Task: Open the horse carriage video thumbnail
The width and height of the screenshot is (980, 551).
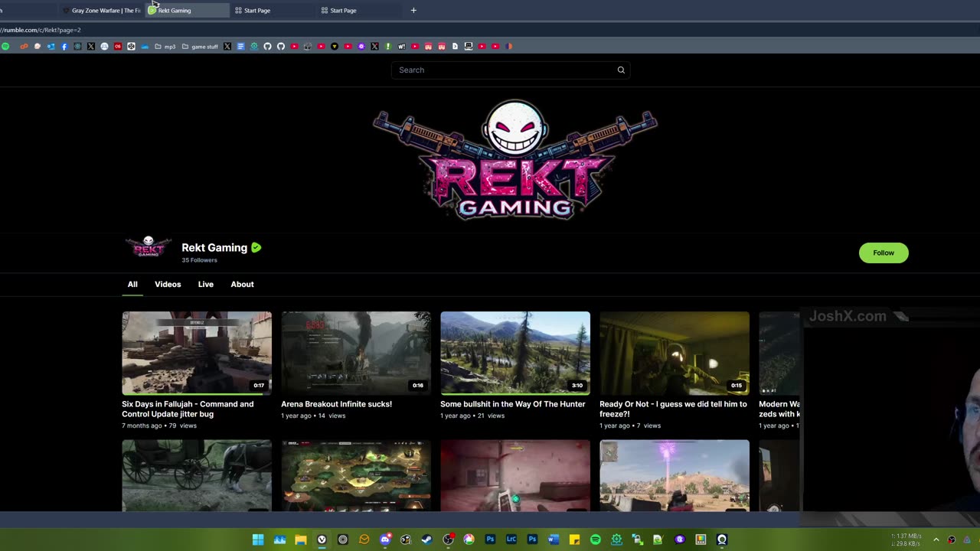Action: pos(197,475)
